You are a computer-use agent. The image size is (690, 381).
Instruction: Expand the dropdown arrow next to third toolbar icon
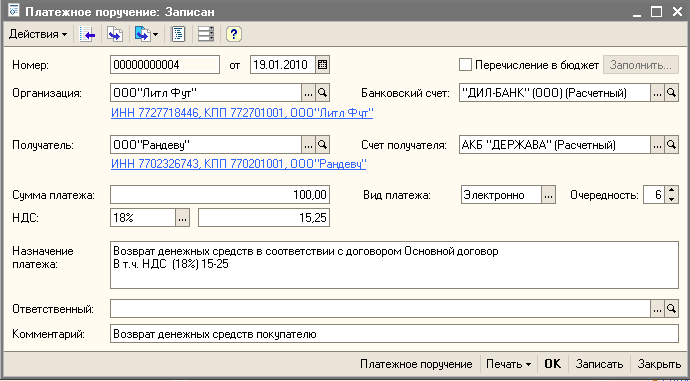pos(156,34)
